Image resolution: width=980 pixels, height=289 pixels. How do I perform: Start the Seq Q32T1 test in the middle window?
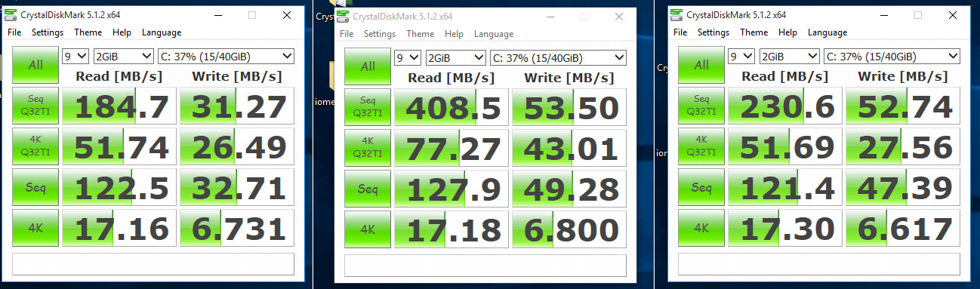tap(368, 106)
